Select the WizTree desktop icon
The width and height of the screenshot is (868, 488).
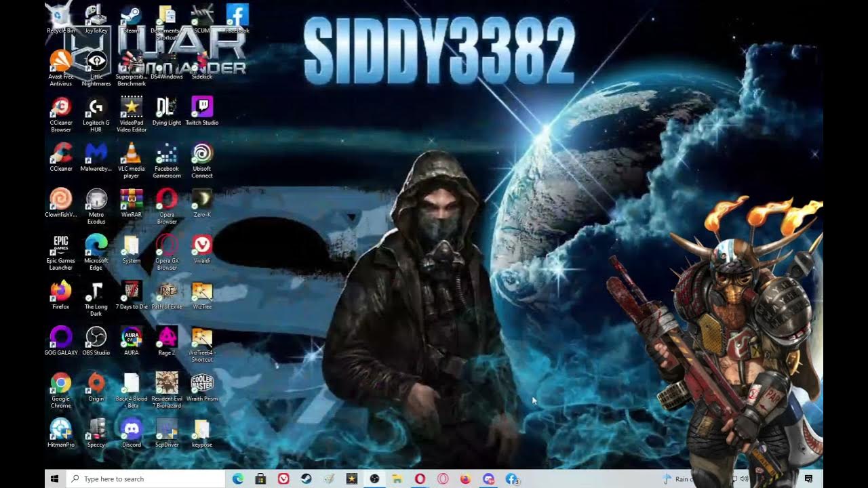pos(202,296)
